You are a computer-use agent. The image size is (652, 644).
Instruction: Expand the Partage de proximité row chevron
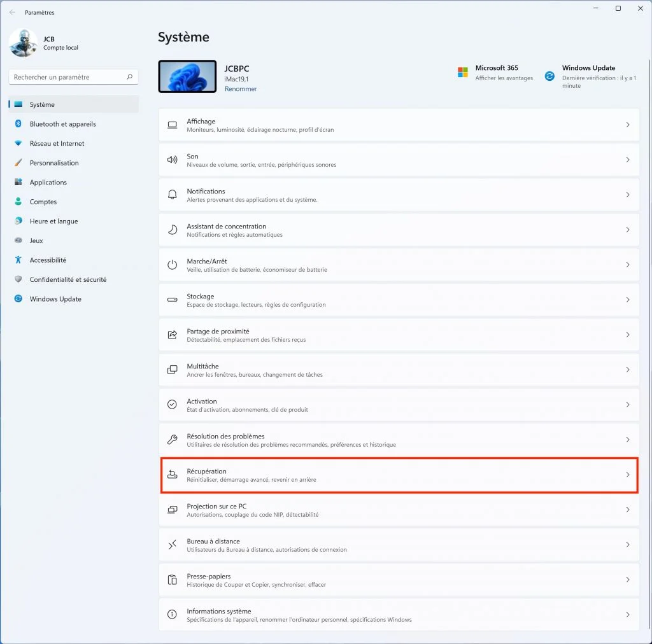click(628, 335)
